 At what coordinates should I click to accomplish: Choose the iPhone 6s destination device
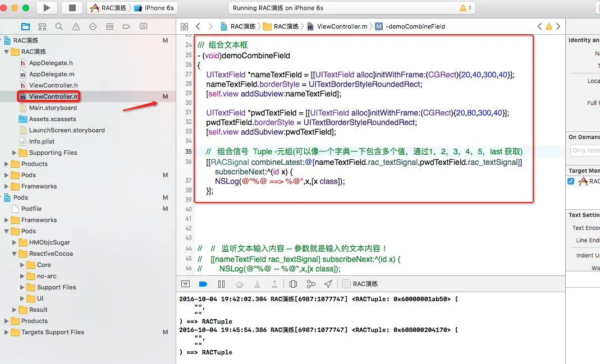[x=153, y=8]
